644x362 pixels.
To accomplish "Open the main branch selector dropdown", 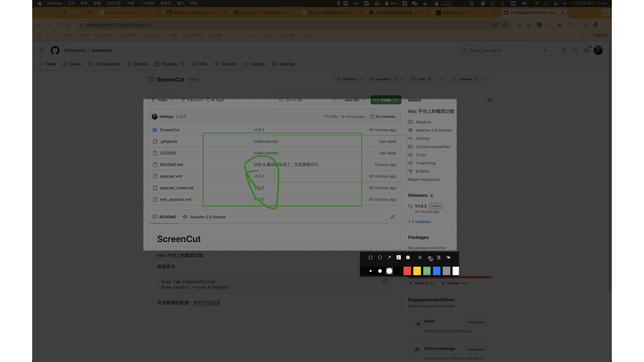I will (162, 100).
